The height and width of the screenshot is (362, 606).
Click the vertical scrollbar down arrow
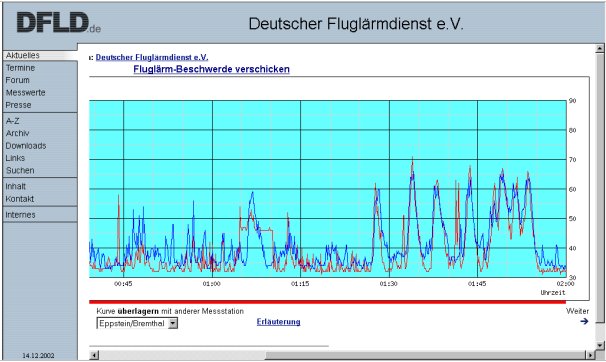tap(599, 345)
